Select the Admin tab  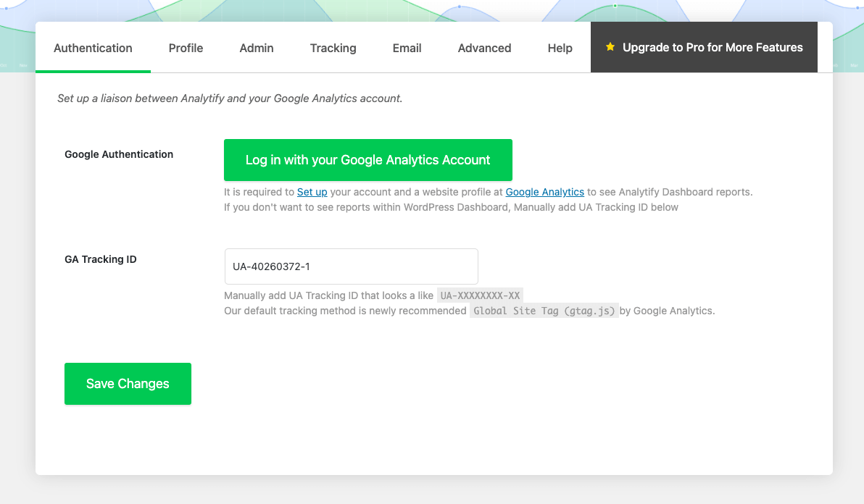257,48
